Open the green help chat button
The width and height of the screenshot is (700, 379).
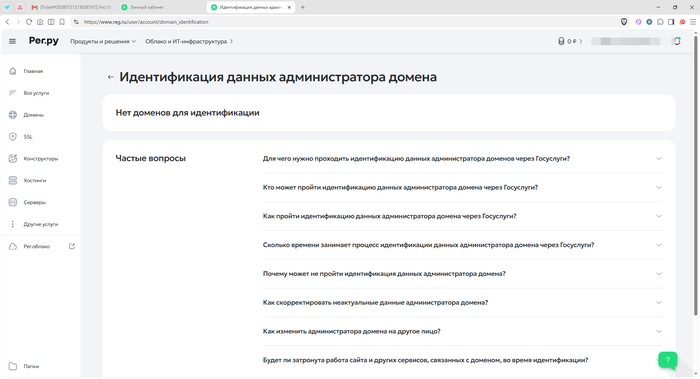pyautogui.click(x=667, y=360)
